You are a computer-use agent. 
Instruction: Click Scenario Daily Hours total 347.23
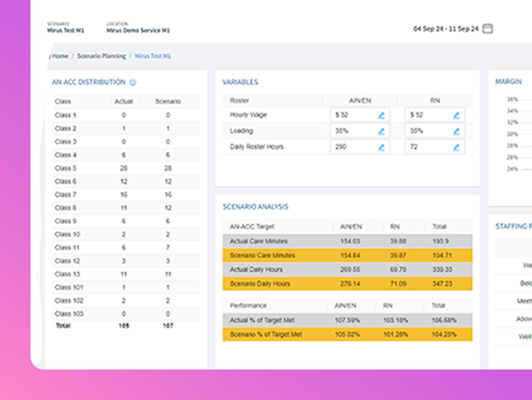point(442,284)
